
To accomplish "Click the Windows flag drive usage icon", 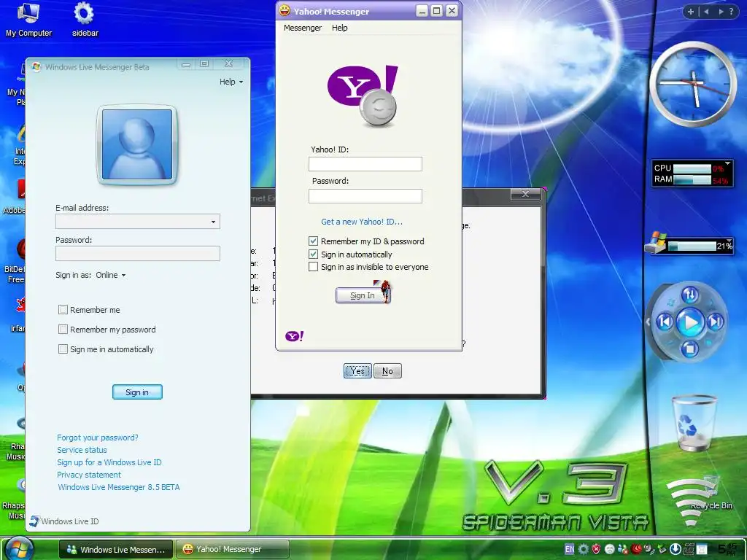I will [x=656, y=243].
